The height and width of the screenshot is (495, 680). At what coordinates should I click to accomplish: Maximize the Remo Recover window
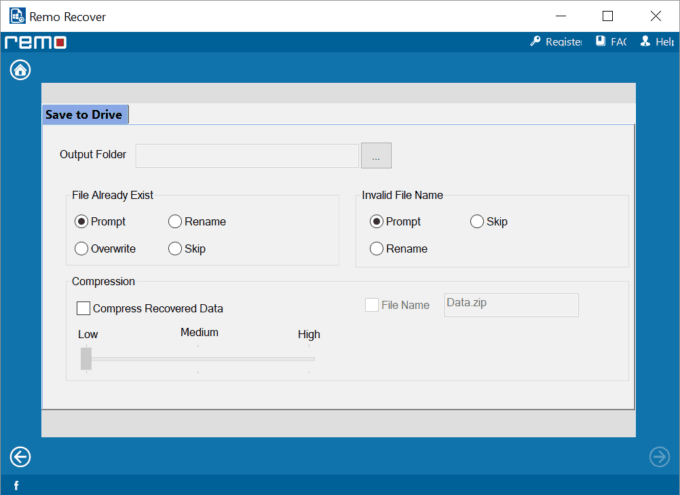608,16
